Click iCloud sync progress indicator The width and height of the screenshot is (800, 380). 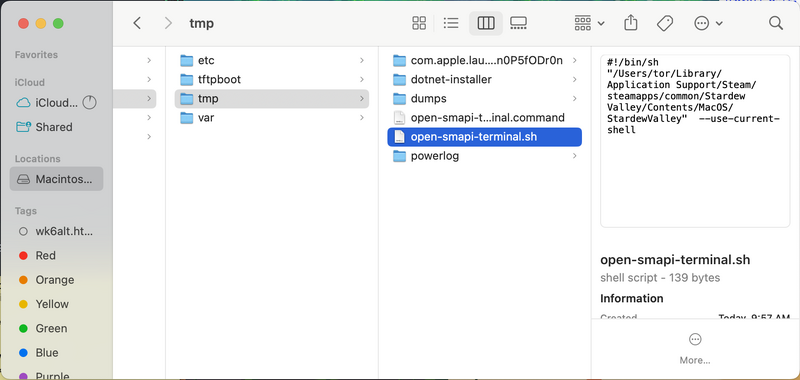tap(89, 103)
